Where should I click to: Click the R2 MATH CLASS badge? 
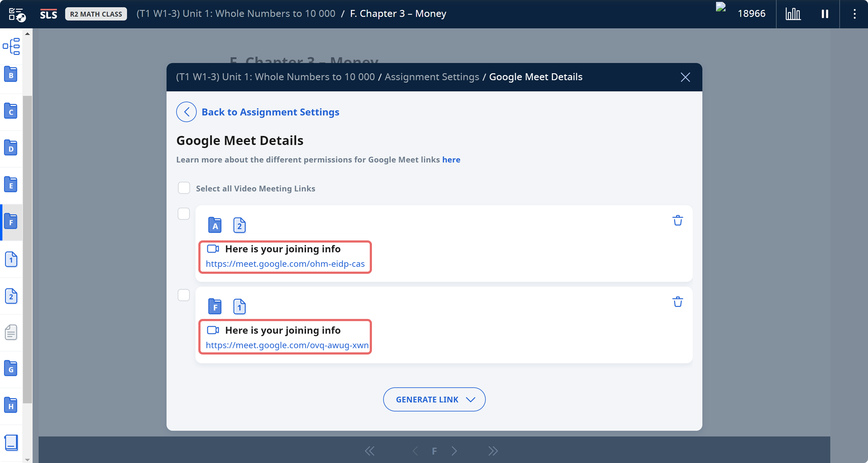coord(96,14)
